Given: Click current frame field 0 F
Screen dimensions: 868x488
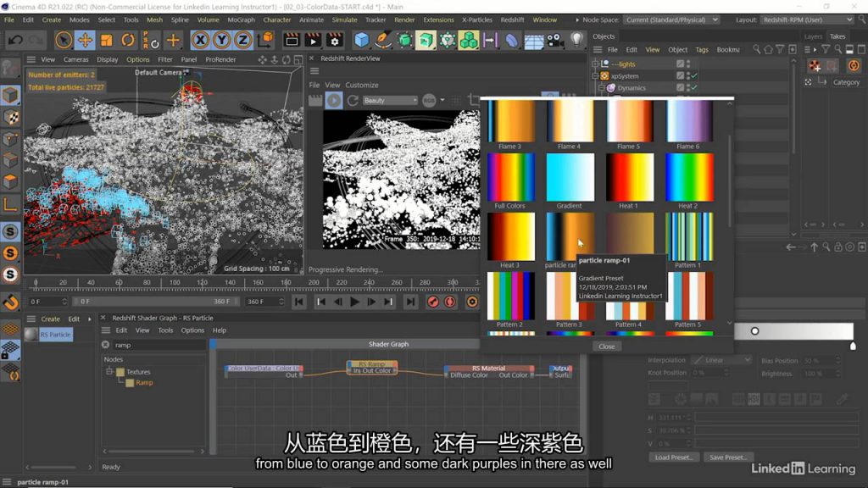Looking at the screenshot, I should coord(47,302).
